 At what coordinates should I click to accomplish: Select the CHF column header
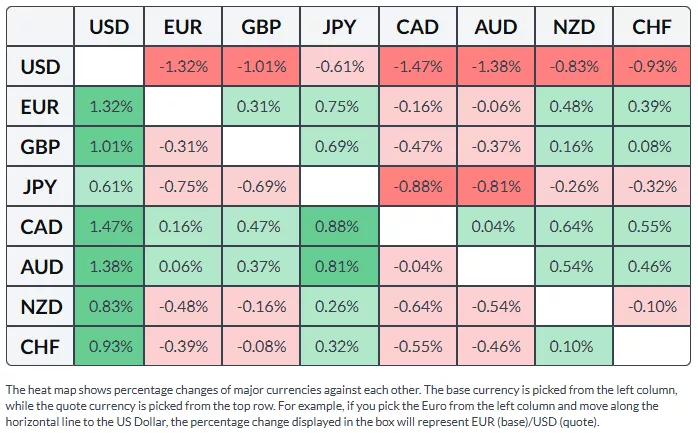[652, 27]
